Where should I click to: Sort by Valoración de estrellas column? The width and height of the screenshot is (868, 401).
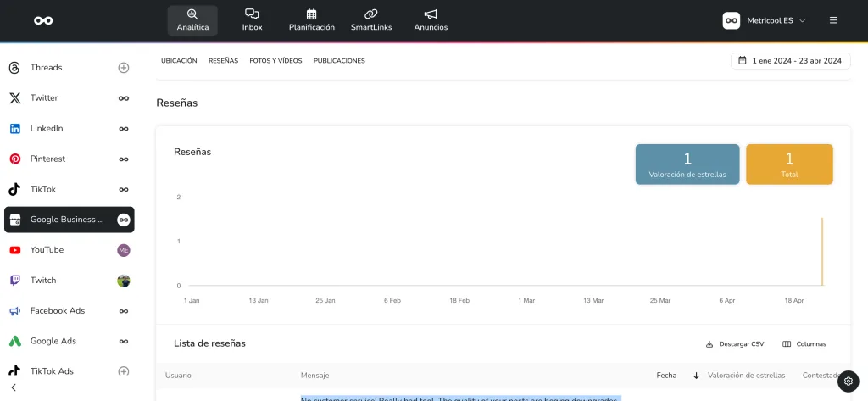coord(746,376)
